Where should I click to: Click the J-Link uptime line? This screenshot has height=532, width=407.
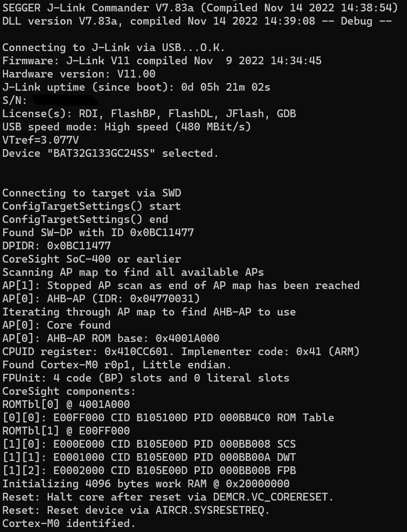tap(136, 87)
